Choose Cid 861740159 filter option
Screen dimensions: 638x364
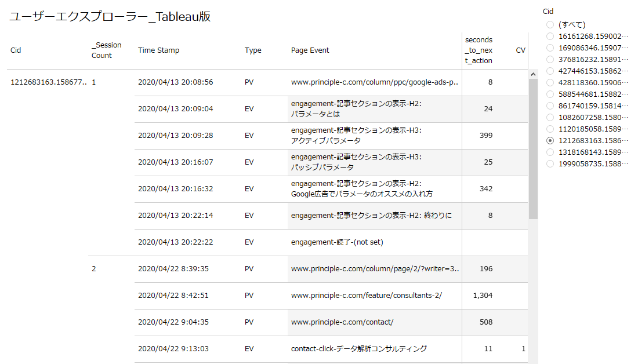point(550,106)
